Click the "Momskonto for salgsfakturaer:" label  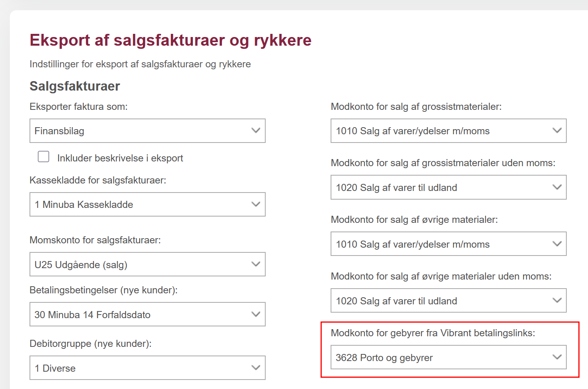[95, 240]
